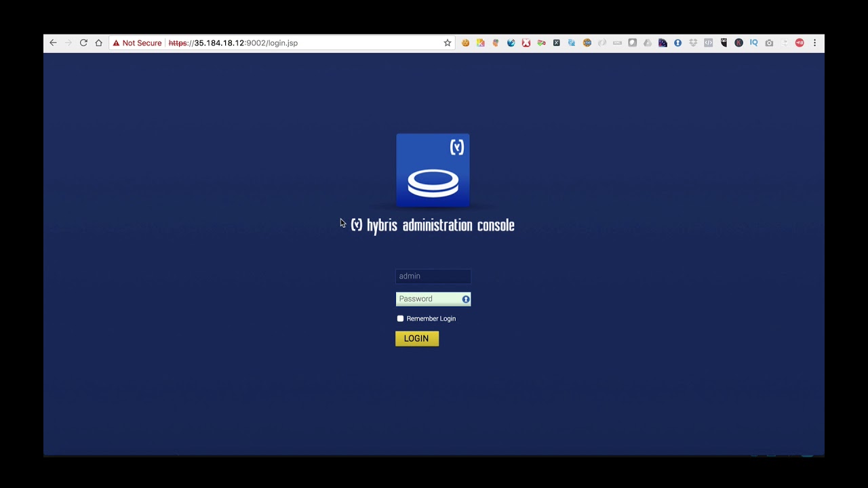The image size is (868, 488).
Task: Open the code brackets extension icon
Action: [x=708, y=43]
